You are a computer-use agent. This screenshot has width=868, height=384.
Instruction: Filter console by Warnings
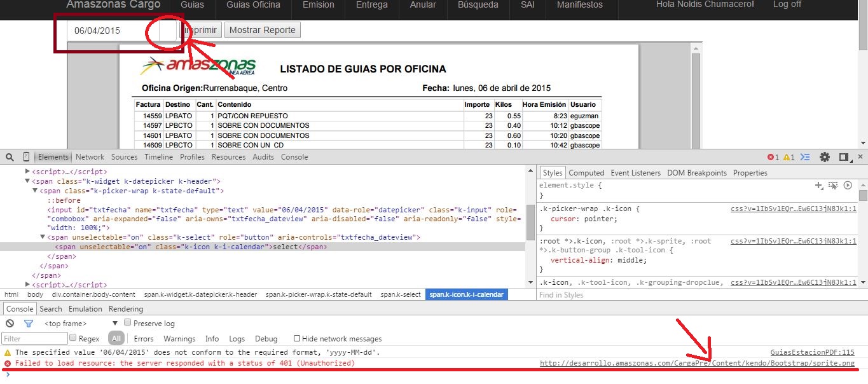[x=179, y=339]
